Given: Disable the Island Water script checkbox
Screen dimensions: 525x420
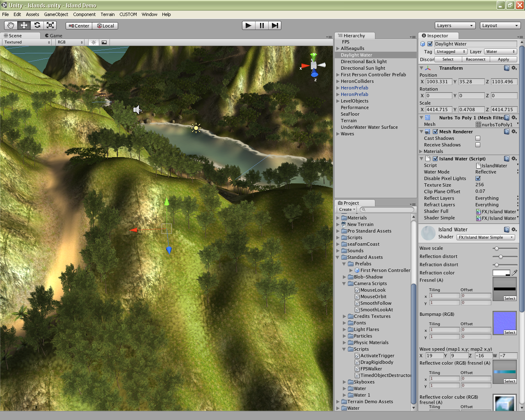Looking at the screenshot, I should click(435, 159).
